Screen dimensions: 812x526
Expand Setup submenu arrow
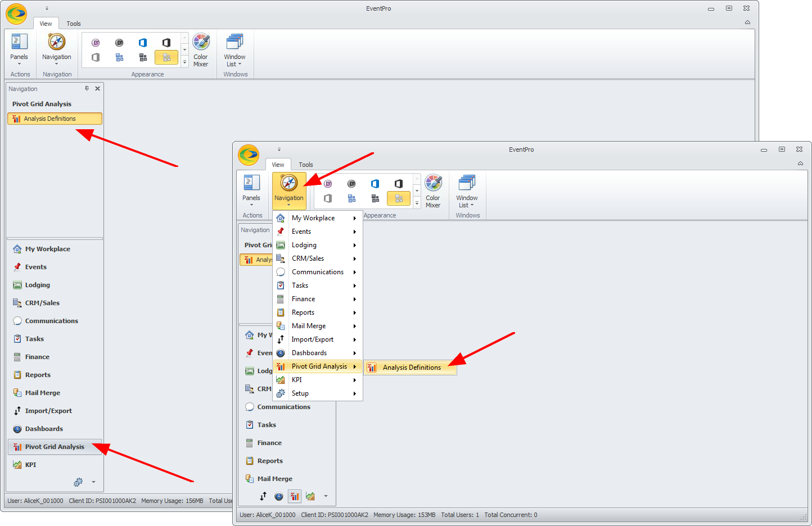pos(355,393)
